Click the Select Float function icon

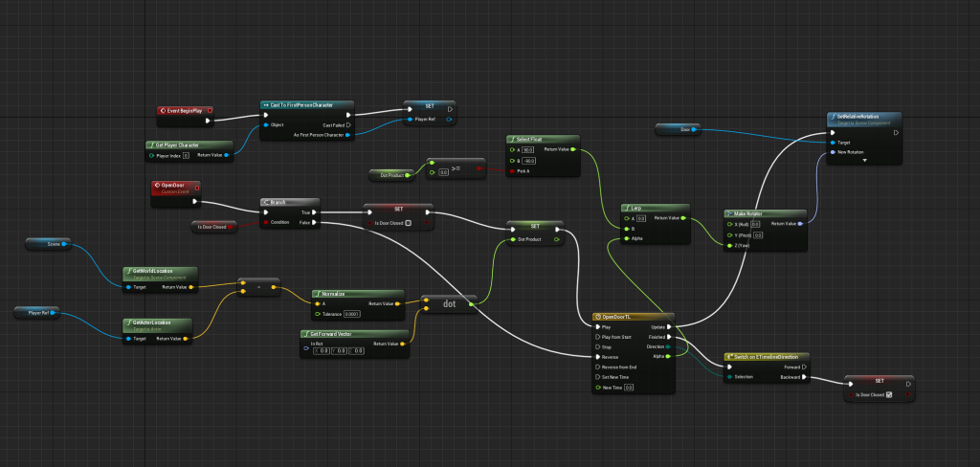click(x=513, y=140)
